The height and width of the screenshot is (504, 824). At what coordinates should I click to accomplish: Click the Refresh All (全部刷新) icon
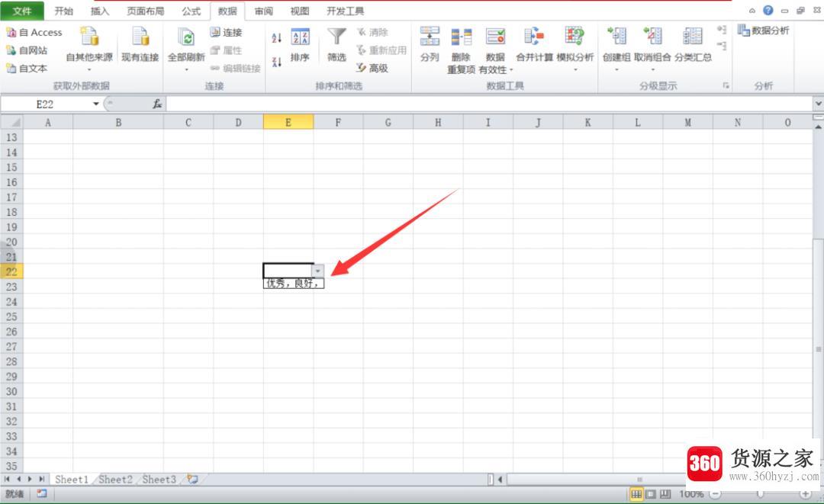[186, 38]
